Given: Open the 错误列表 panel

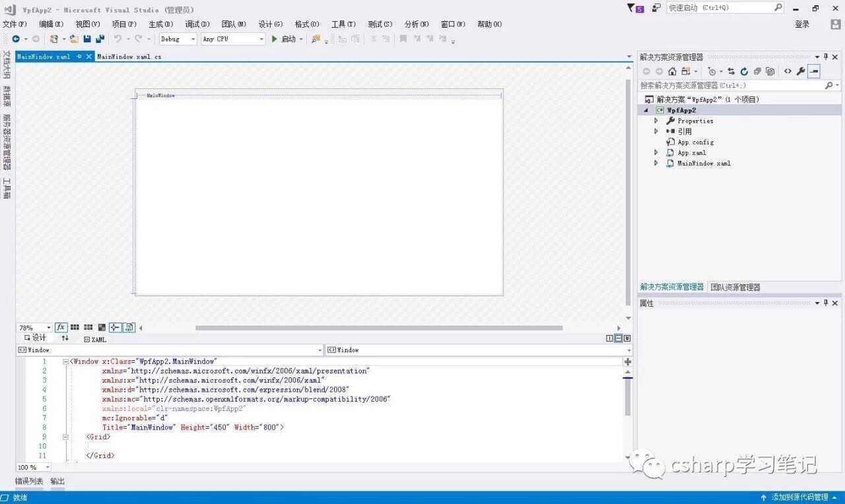Looking at the screenshot, I should tap(29, 482).
